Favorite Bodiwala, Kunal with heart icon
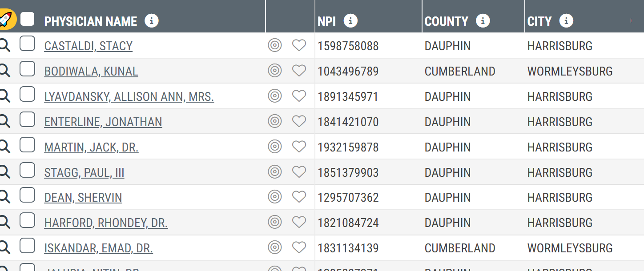This screenshot has width=644, height=271. [299, 71]
